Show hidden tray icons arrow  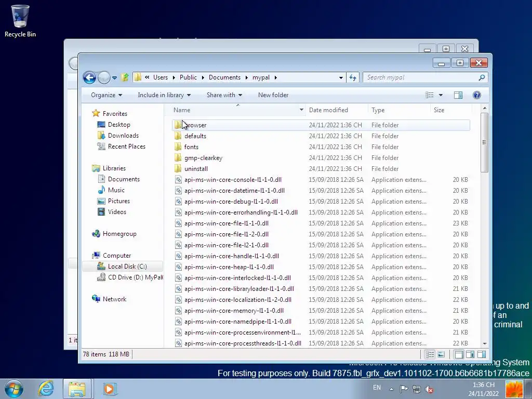pyautogui.click(x=391, y=390)
